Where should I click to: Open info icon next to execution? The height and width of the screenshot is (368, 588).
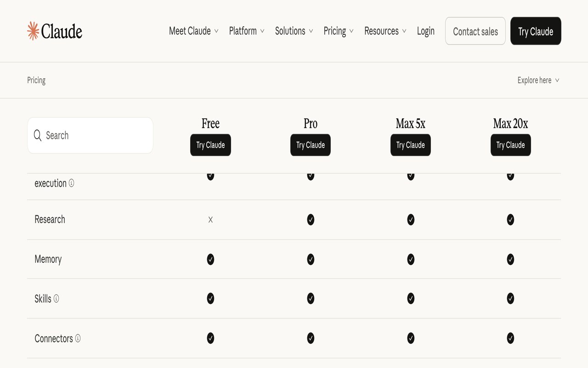71,183
